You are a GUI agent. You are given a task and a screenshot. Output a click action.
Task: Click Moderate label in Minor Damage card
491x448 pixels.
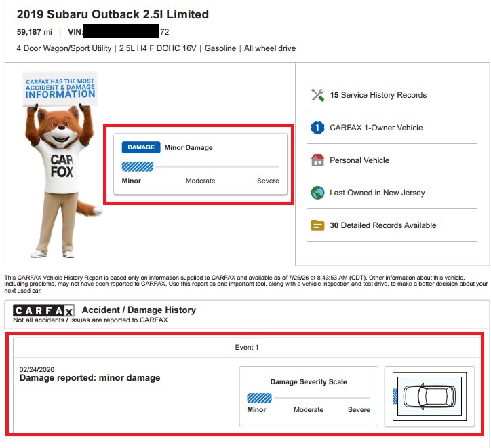[x=201, y=181]
